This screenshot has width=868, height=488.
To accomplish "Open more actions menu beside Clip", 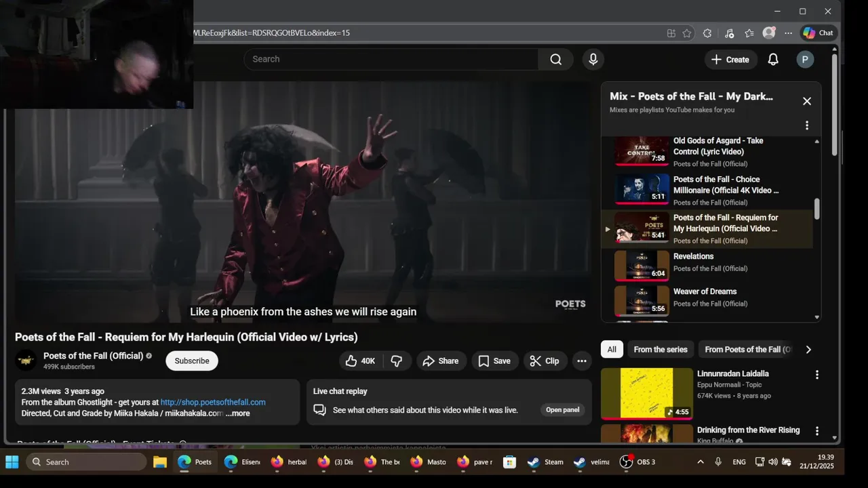I will (x=582, y=361).
